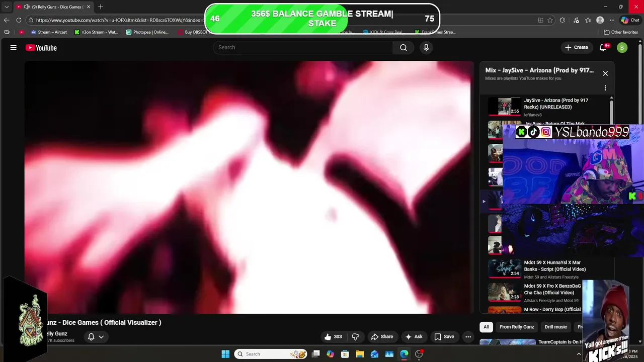Save the video to a playlist

444,337
